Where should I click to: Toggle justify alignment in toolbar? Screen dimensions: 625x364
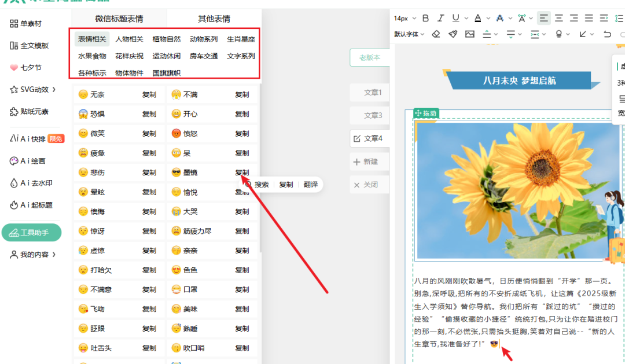[589, 19]
